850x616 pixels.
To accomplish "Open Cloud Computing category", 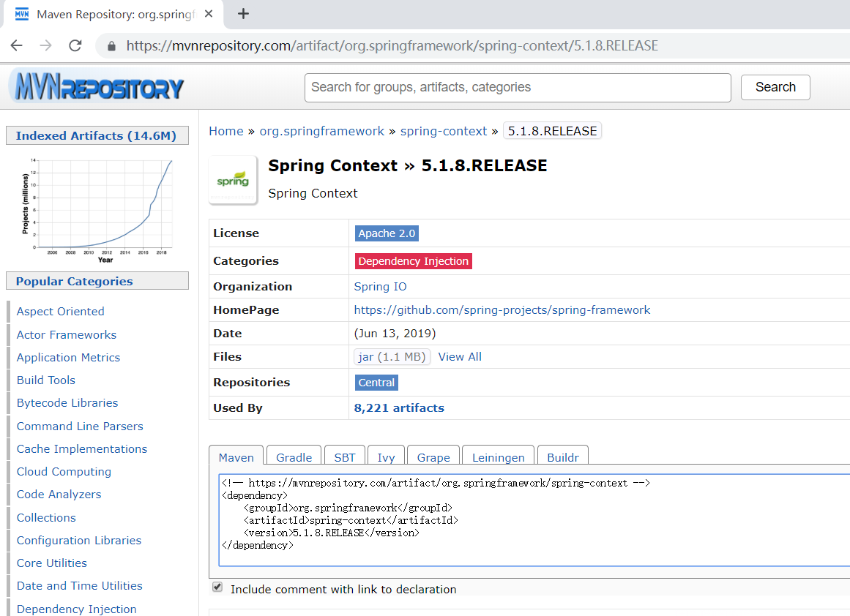I will [x=64, y=472].
